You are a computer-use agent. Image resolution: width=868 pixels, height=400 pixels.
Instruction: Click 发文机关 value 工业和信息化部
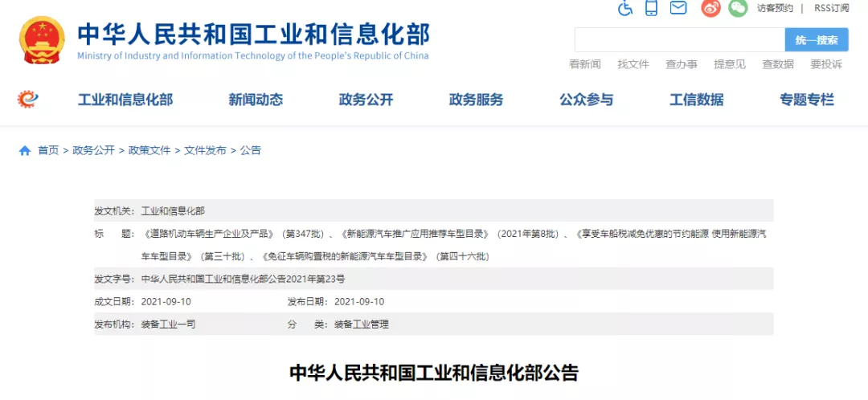pos(173,210)
